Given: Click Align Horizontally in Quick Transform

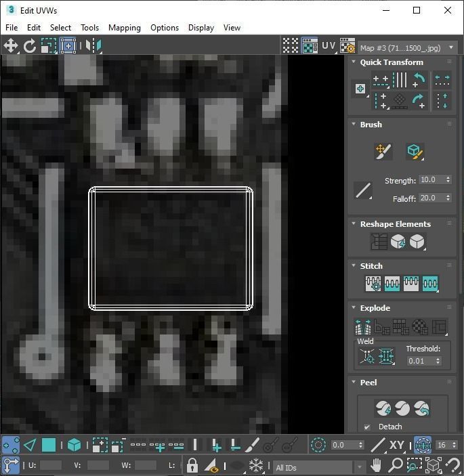Looking at the screenshot, I should pyautogui.click(x=381, y=81).
